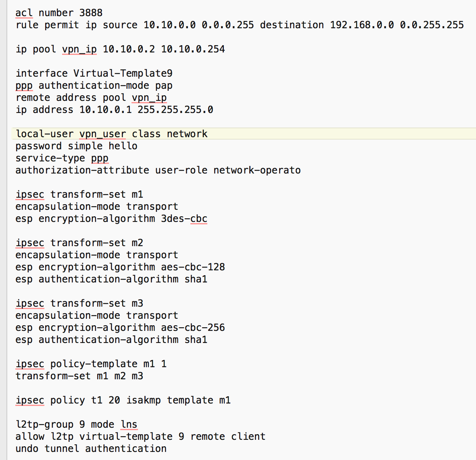Click the underlined word "vpn_user"
This screenshot has width=476, height=460.
(102, 134)
